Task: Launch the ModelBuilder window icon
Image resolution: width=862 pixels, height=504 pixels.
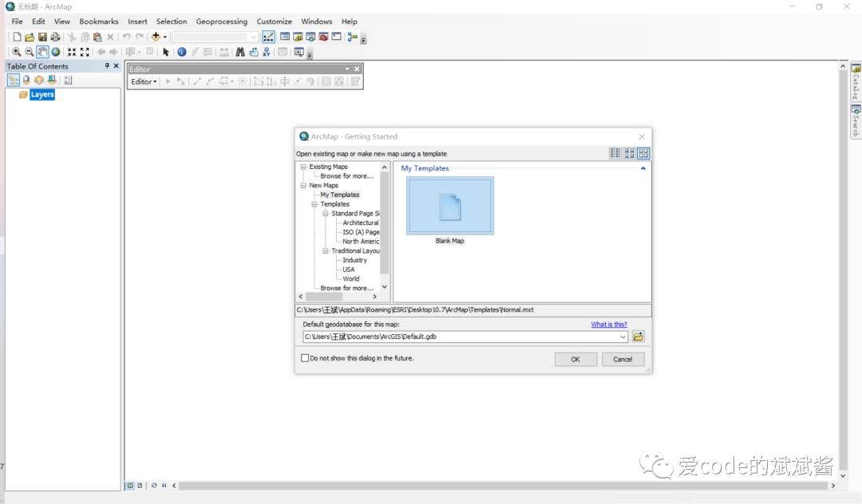Action: 353,37
